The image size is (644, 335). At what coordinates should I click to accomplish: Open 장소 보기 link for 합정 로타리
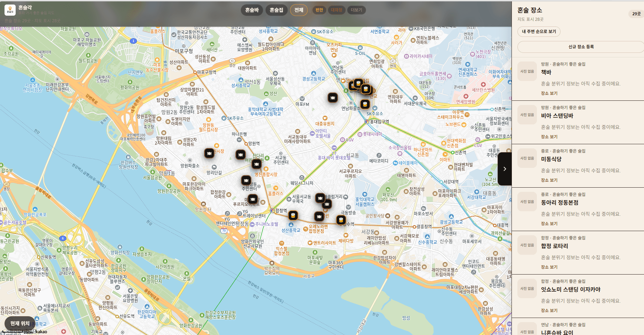tap(549, 267)
